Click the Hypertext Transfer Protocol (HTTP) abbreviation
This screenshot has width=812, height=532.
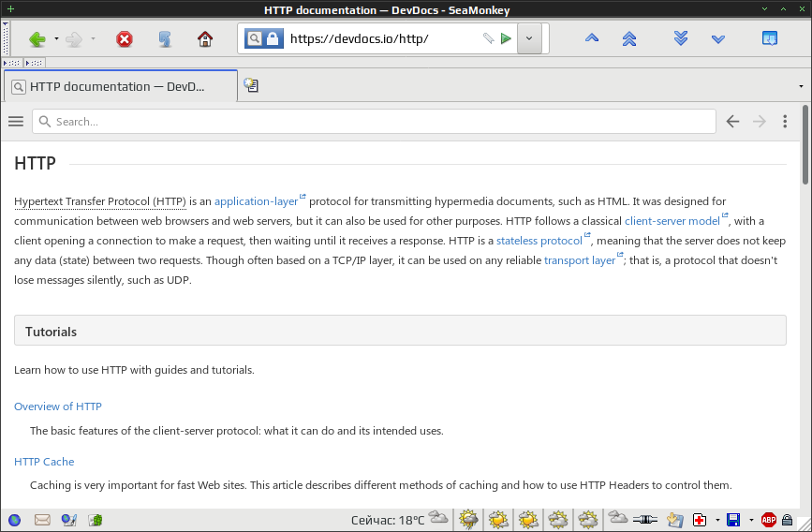tap(100, 201)
